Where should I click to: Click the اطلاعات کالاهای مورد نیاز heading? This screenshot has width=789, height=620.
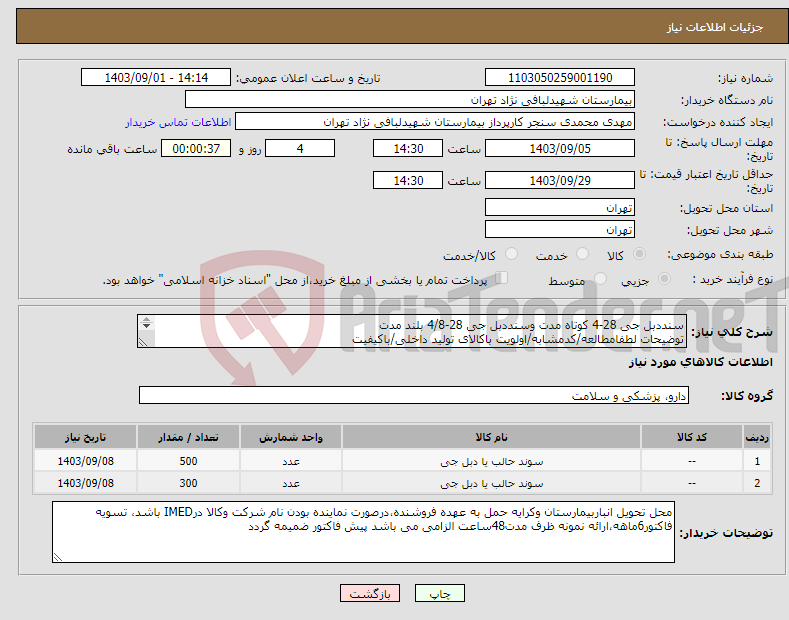(700, 362)
